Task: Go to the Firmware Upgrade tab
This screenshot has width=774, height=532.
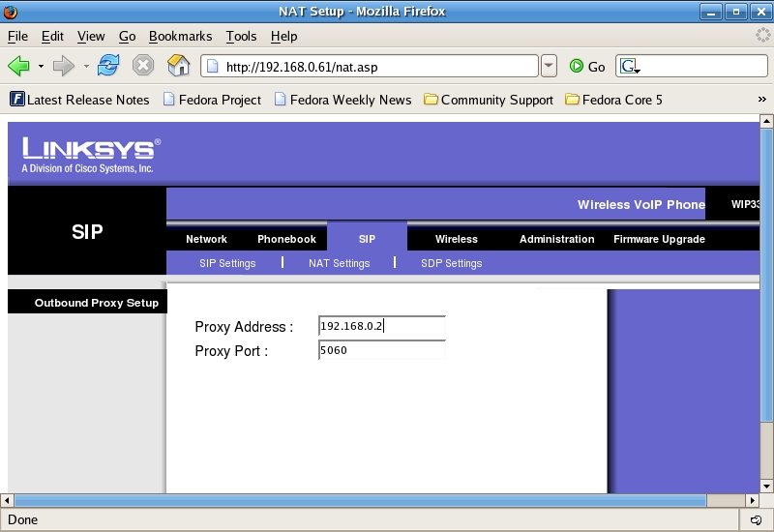Action: [x=659, y=239]
